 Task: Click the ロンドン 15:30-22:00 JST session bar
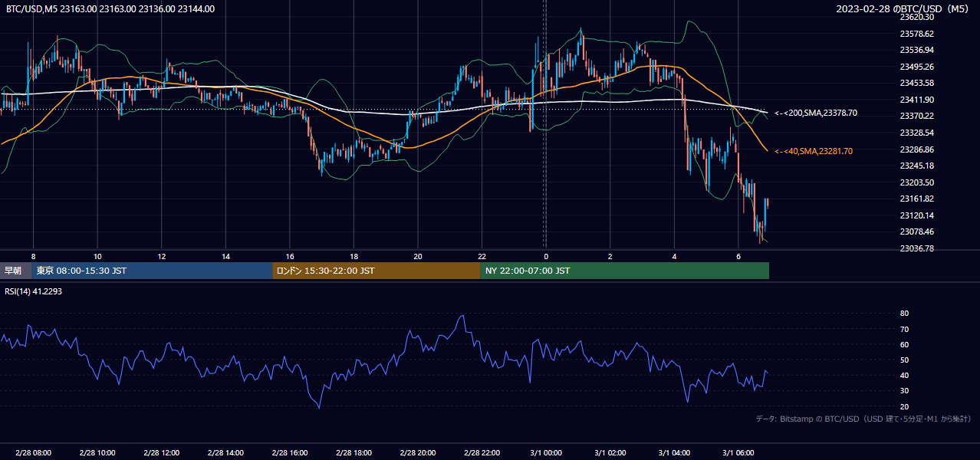[x=377, y=271]
